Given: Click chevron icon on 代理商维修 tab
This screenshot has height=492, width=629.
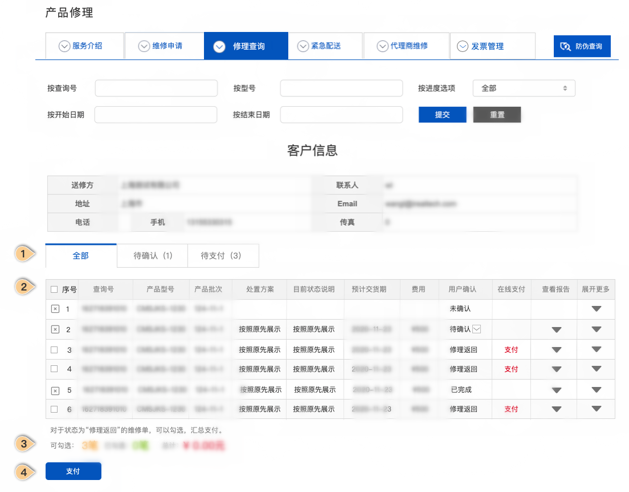Looking at the screenshot, I should pyautogui.click(x=382, y=46).
